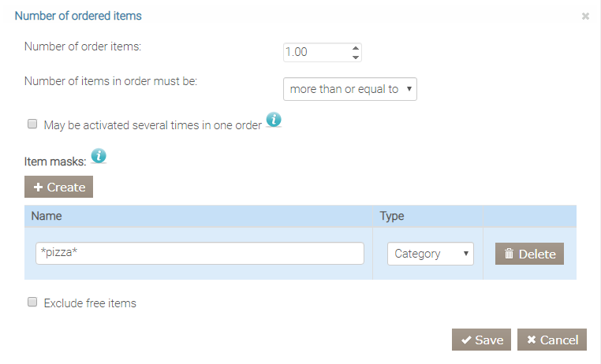Open the Category type dropdown
This screenshot has width=601, height=364.
click(x=430, y=254)
